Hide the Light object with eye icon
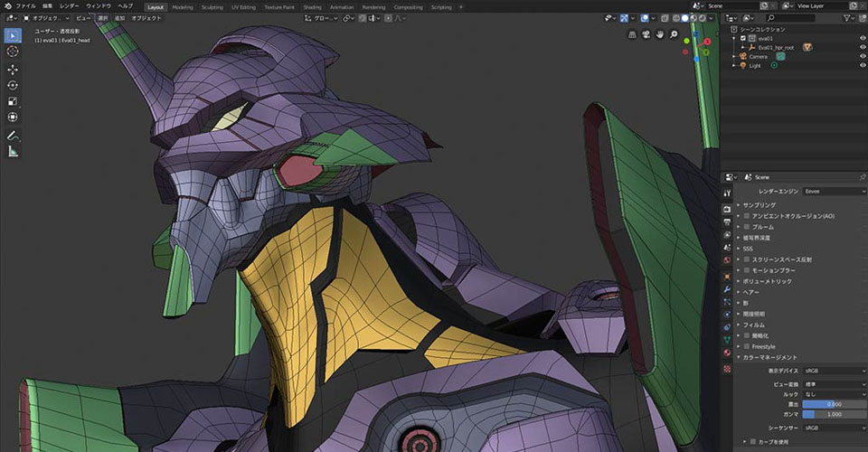The image size is (868, 452). [x=863, y=65]
